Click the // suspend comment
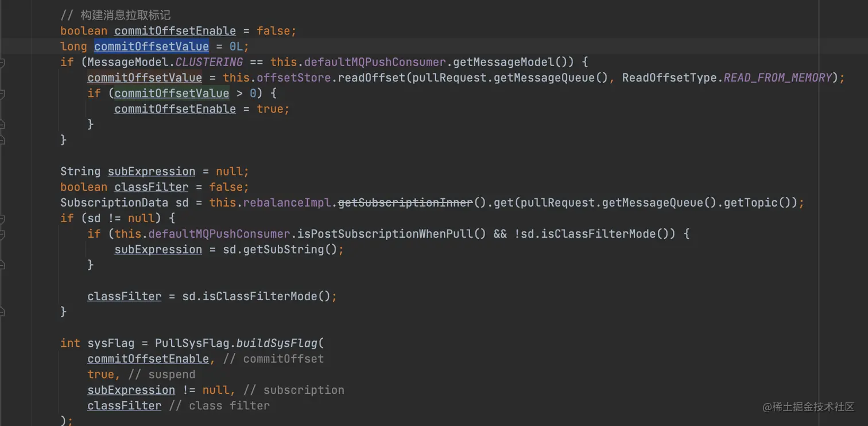The height and width of the screenshot is (426, 868). click(162, 374)
